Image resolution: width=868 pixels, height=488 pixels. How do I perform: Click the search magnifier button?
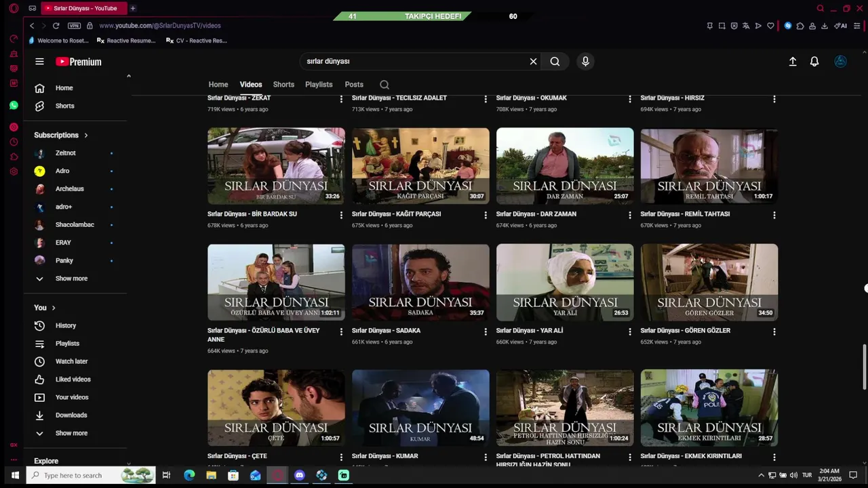(555, 62)
